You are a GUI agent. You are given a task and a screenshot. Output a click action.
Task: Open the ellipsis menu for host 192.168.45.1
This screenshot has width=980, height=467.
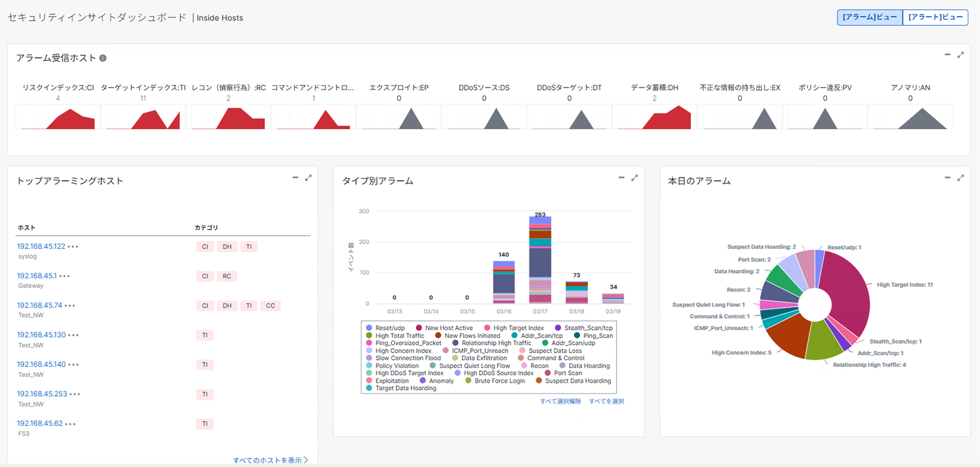pos(64,276)
